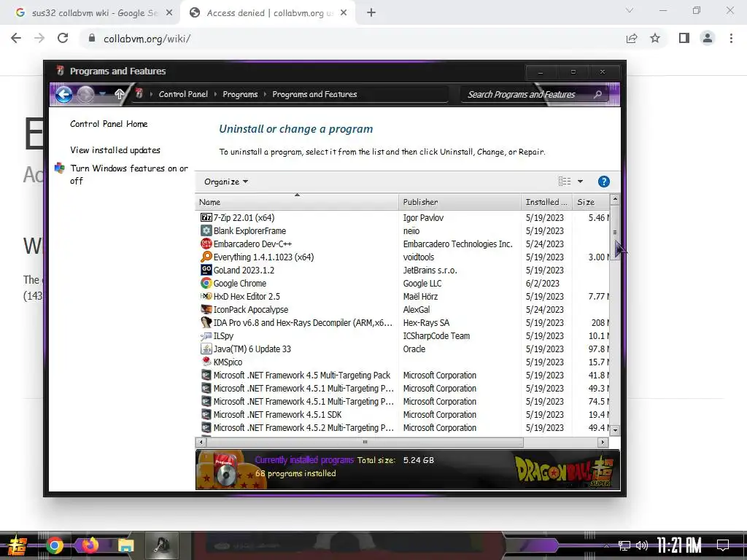The height and width of the screenshot is (560, 747).
Task: Click the Everything search magnifier icon
Action: point(206,257)
